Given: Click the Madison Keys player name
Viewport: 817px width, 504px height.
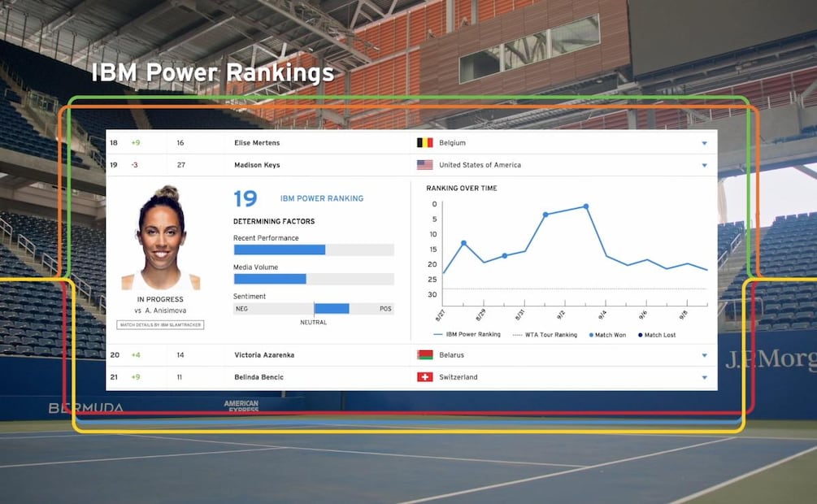Looking at the screenshot, I should tap(257, 165).
